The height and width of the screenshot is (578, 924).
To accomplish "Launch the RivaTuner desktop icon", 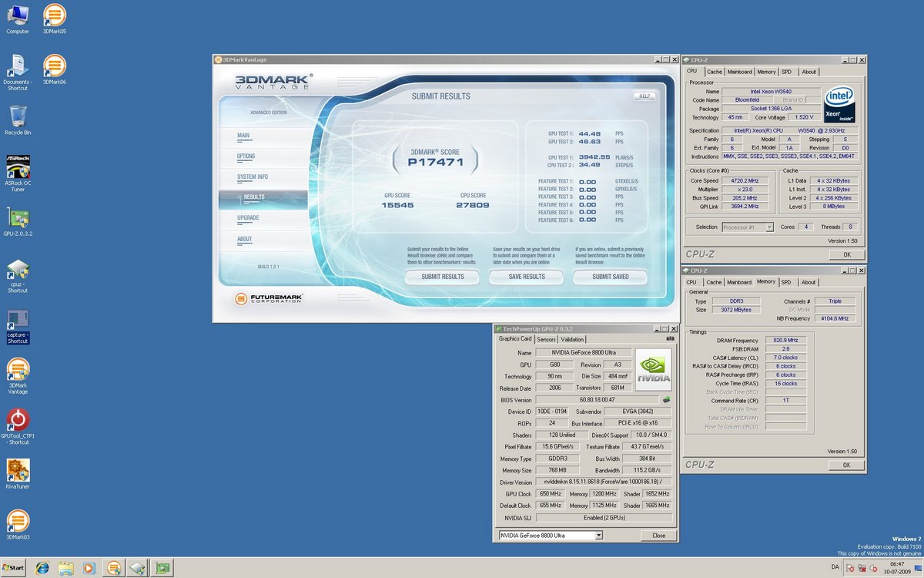I will coord(18,474).
